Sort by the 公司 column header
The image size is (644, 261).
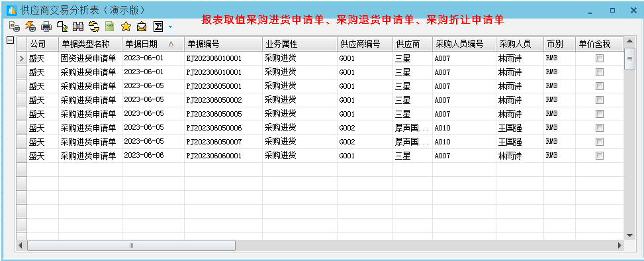click(43, 44)
